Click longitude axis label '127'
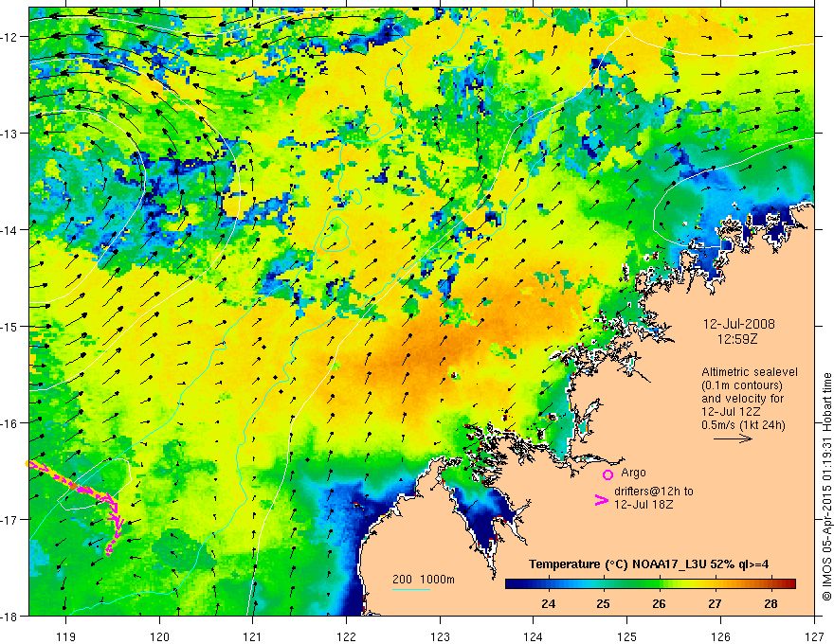Screen dimensions: 834x644 (814, 636)
